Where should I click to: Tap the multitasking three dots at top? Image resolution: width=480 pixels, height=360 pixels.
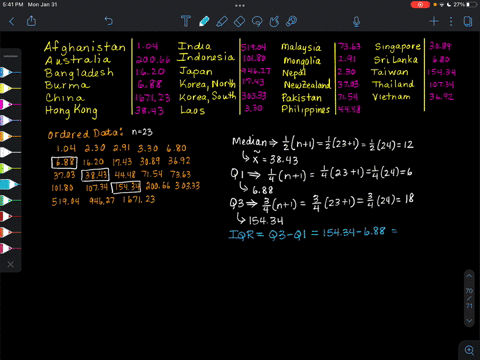240,6
